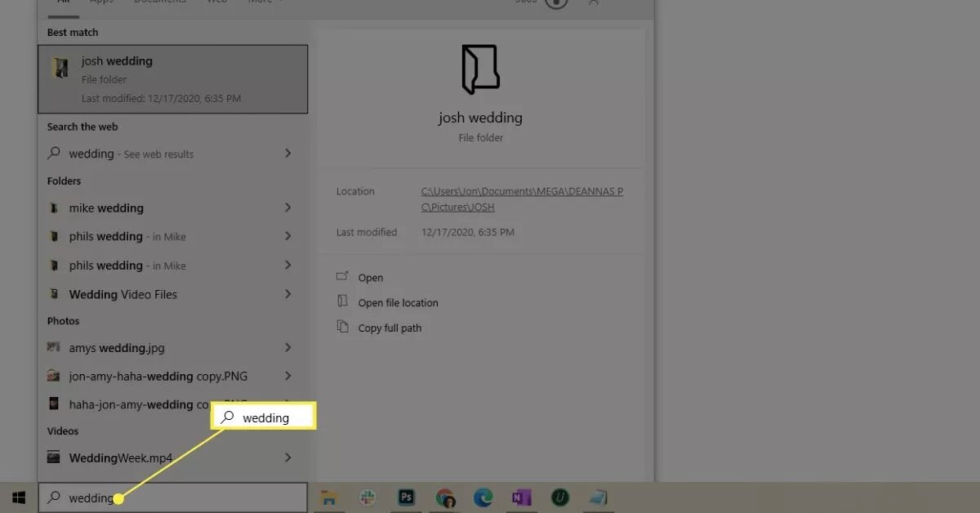Viewport: 980px width, 513px height.
Task: Select the WeddingWeek.mp4 video result
Action: (x=172, y=458)
